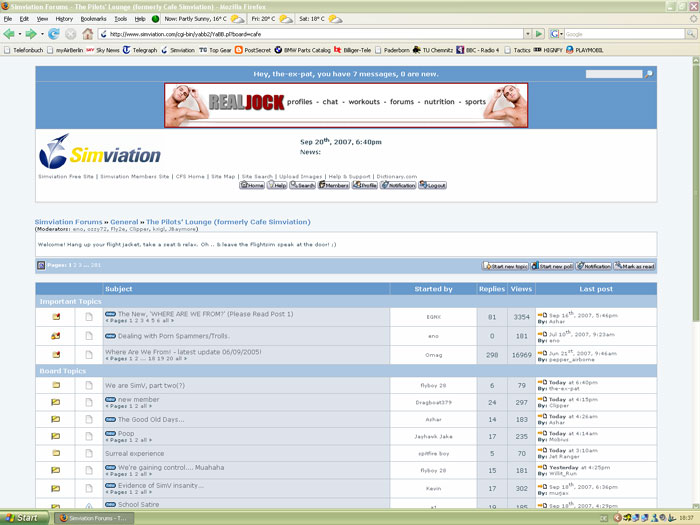
Task: Go to the forum Members page button
Action: click(x=335, y=185)
